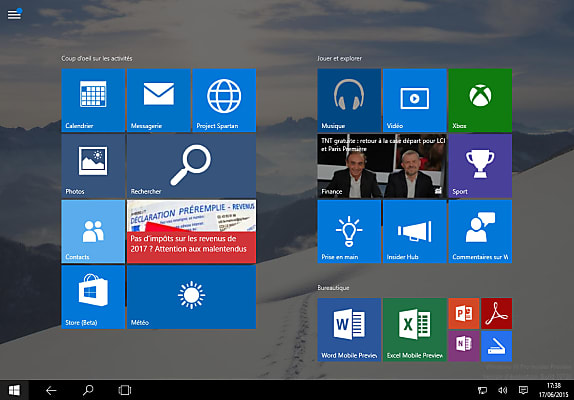Screen dimensions: 574x400
Task: Open the Photos tile
Action: pos(93,166)
